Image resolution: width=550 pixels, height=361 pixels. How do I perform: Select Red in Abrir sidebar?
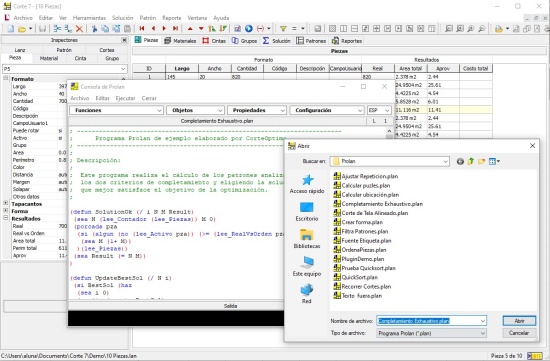(307, 294)
